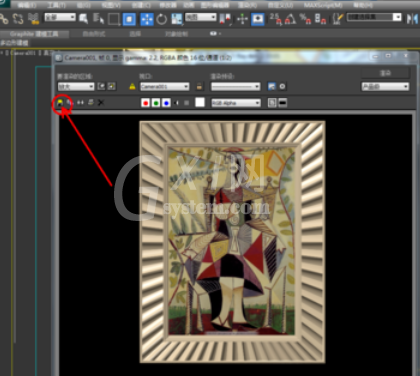Save the rendered image with the disk icon
This screenshot has height=376, width=420.
click(x=60, y=103)
